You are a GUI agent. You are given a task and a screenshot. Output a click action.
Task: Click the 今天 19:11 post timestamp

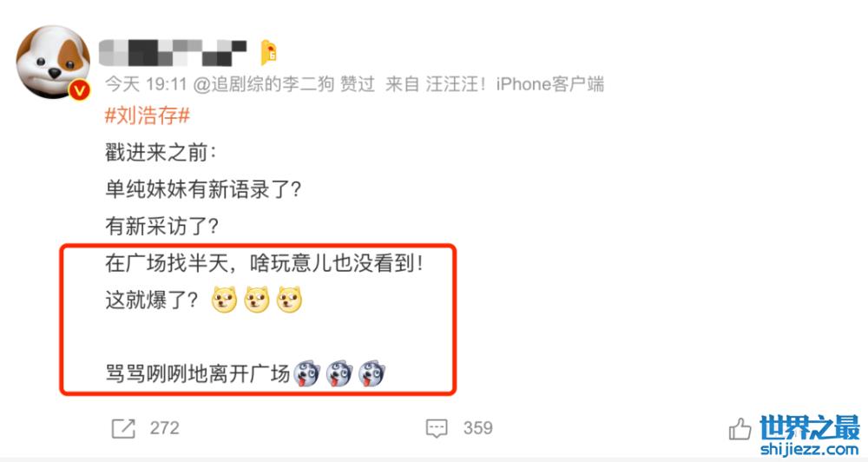coord(146,84)
